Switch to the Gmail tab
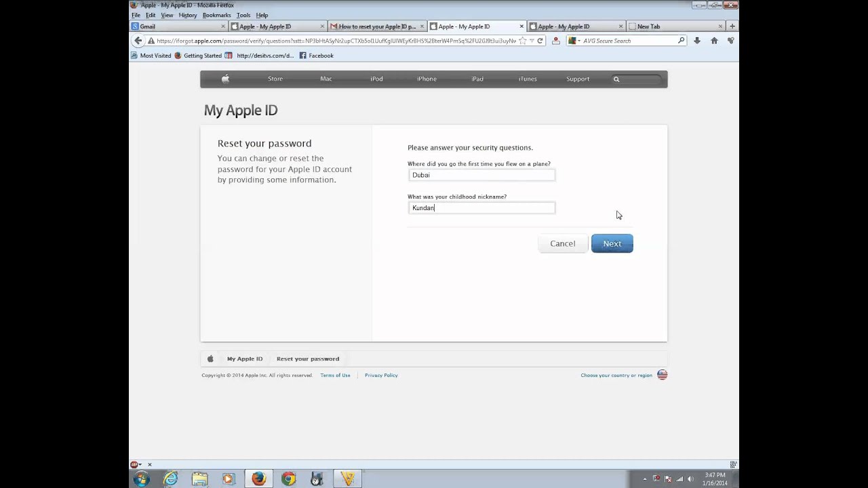 click(x=179, y=26)
